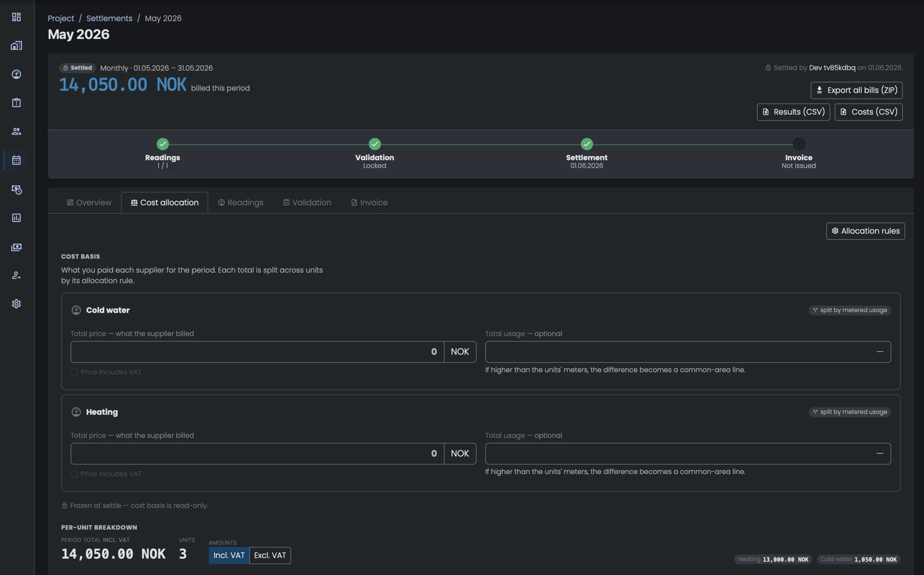
Task: Click the Cold water gauge icon
Action: (76, 310)
